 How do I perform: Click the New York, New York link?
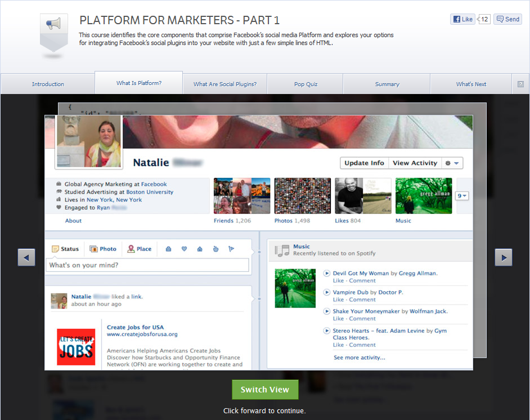tap(114, 200)
